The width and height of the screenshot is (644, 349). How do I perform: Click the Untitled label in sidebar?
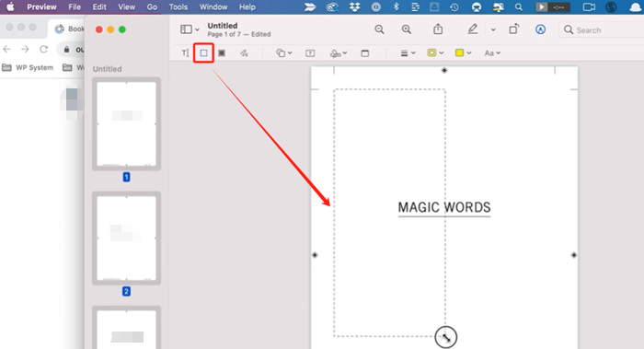108,69
